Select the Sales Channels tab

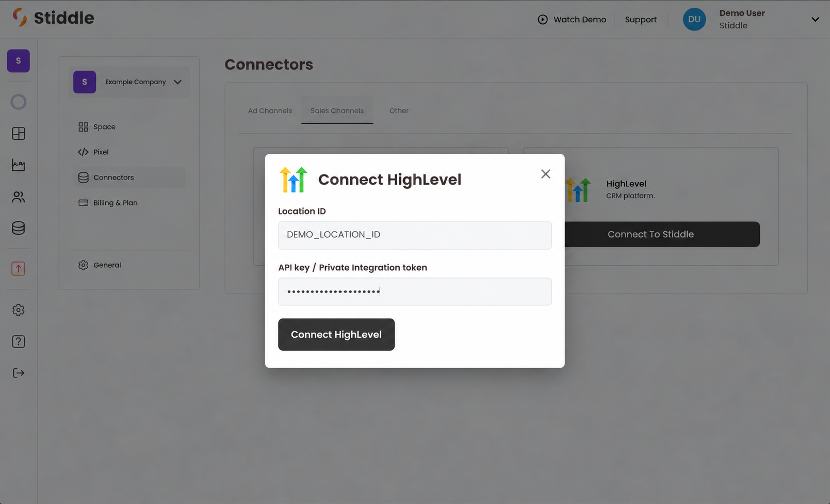[337, 111]
